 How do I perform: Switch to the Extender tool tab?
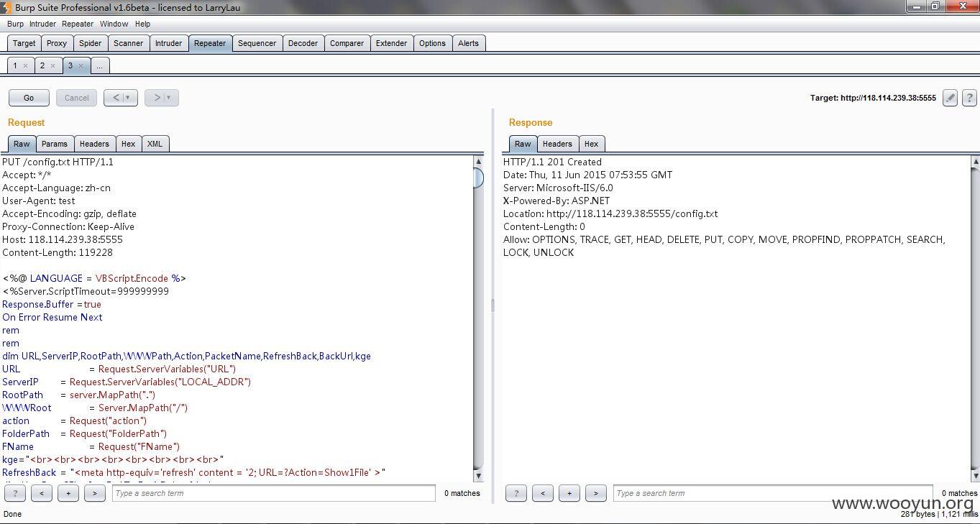[x=392, y=43]
